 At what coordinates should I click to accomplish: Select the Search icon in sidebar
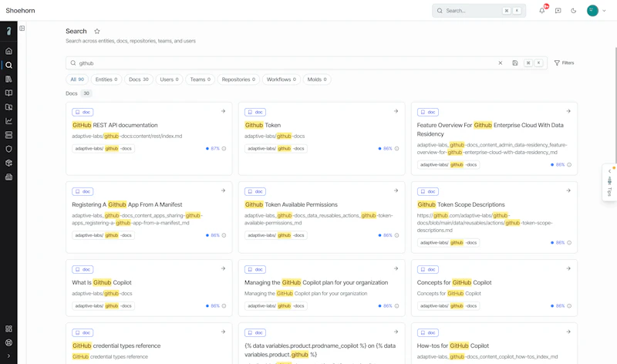[8, 66]
